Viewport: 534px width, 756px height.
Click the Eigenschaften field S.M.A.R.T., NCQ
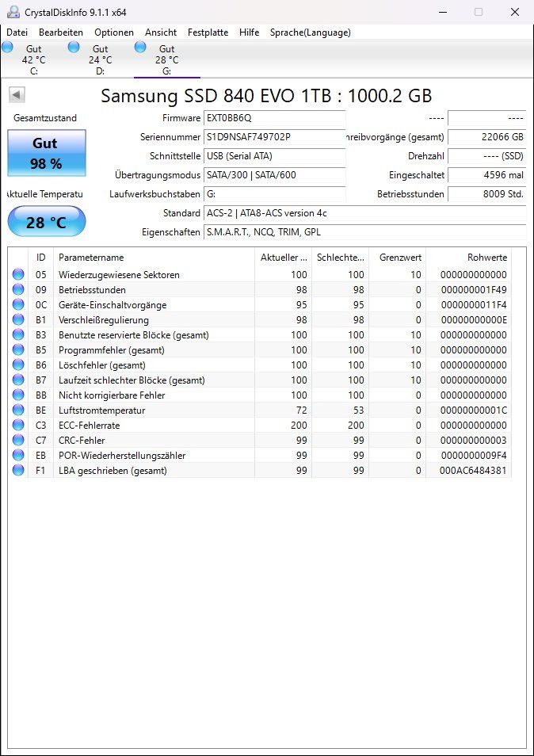[x=364, y=232]
